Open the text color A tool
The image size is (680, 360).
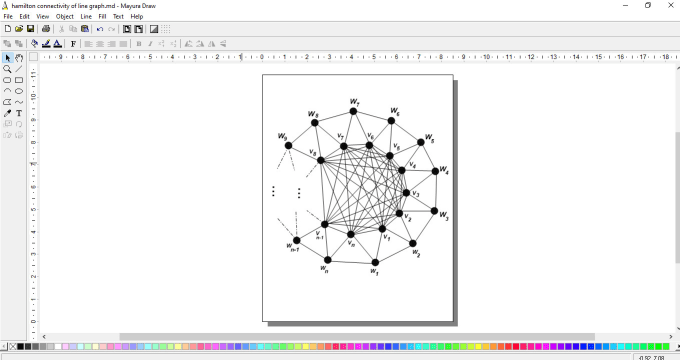click(x=57, y=43)
